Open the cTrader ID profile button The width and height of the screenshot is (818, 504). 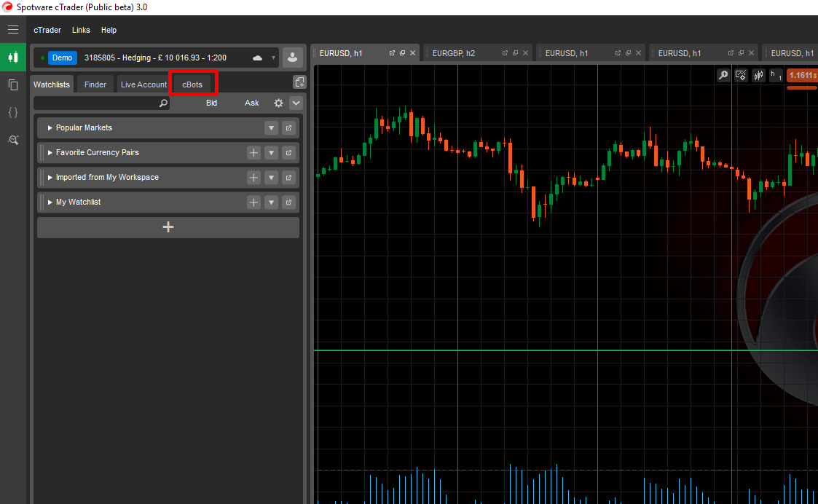click(x=292, y=58)
